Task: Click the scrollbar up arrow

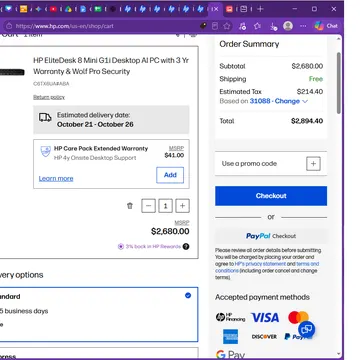Action: (x=339, y=39)
